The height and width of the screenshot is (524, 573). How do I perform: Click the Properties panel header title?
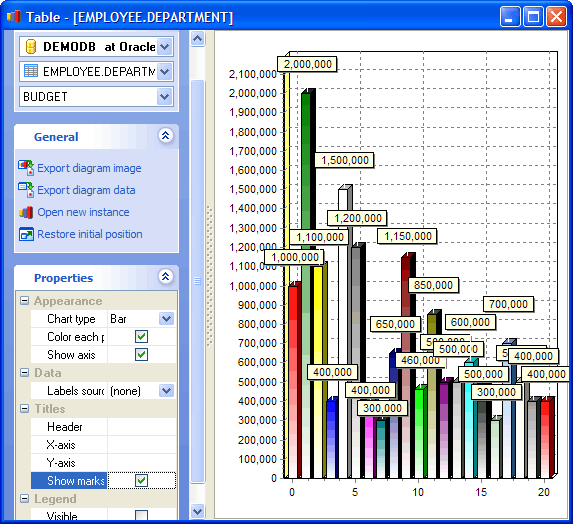pyautogui.click(x=63, y=278)
